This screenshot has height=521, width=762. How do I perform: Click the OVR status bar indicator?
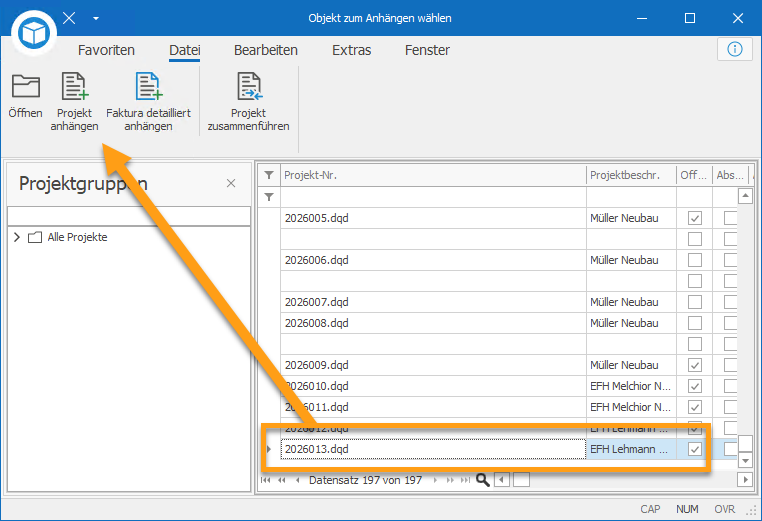[725, 509]
